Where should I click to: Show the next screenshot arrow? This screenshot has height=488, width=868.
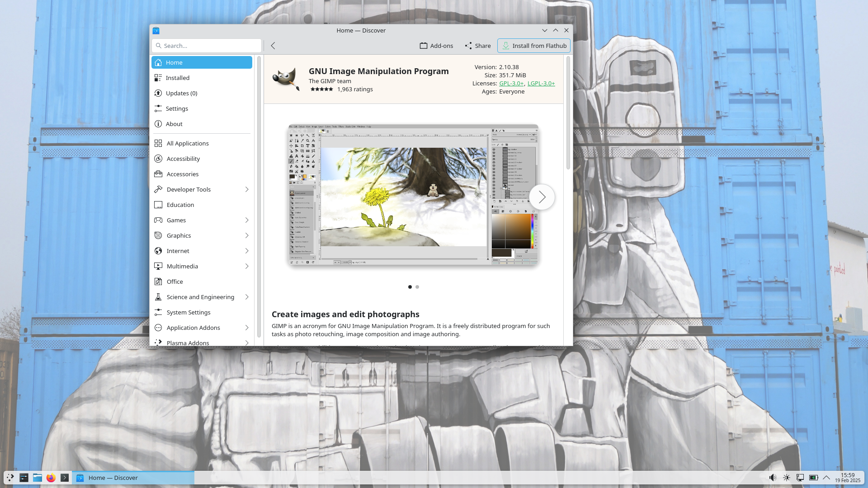pos(542,197)
